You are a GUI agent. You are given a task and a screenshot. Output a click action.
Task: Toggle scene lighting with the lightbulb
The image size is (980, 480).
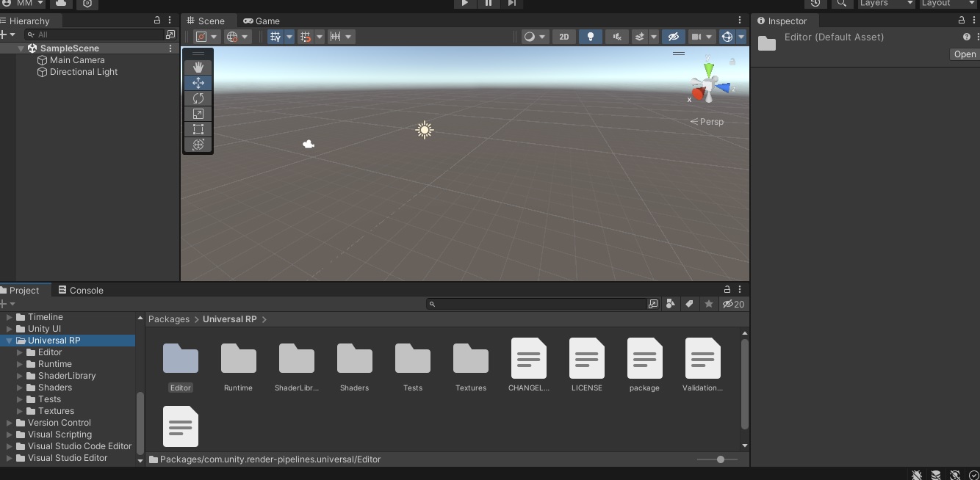[x=590, y=37]
